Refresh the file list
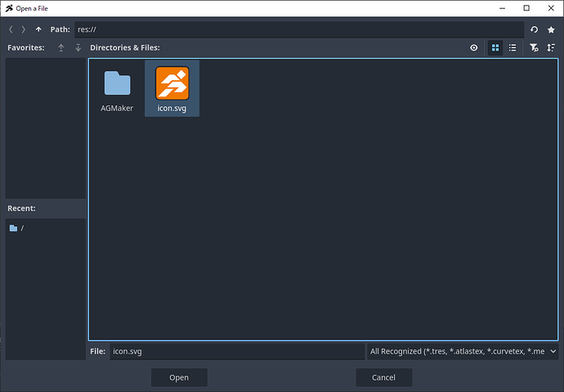 click(535, 29)
